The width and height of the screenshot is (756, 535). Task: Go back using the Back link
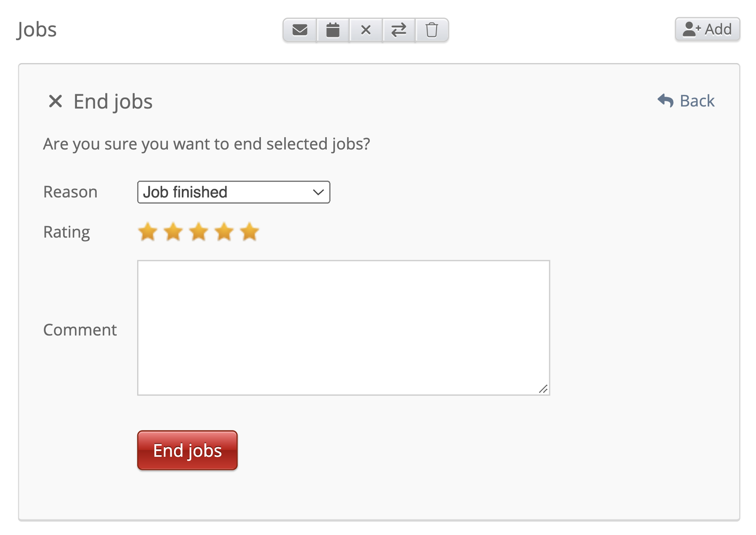[697, 101]
